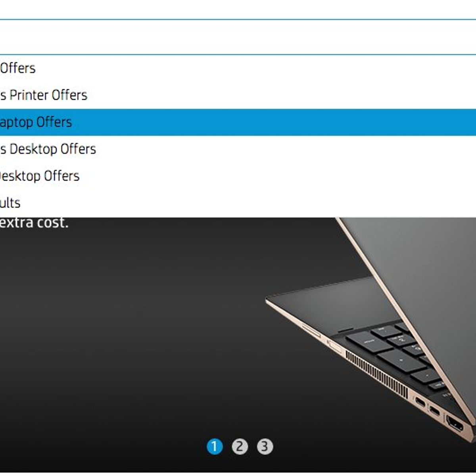Click inside the search input field
476x476 pixels.
(238, 37)
